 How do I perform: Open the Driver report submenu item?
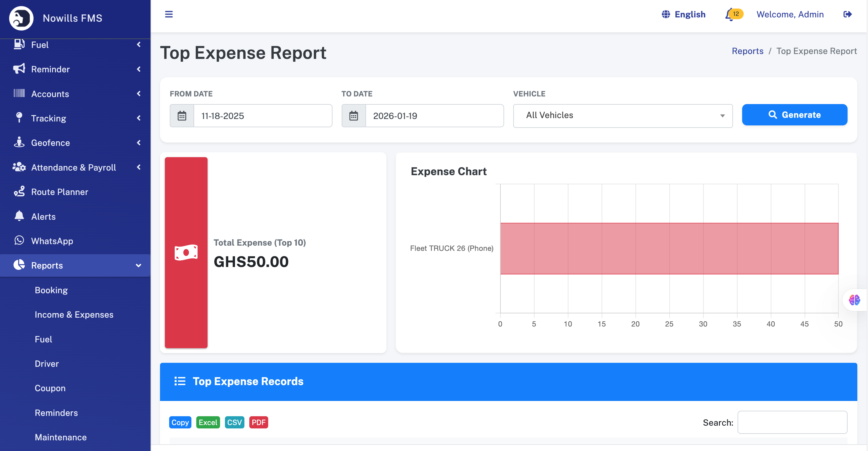(47, 363)
